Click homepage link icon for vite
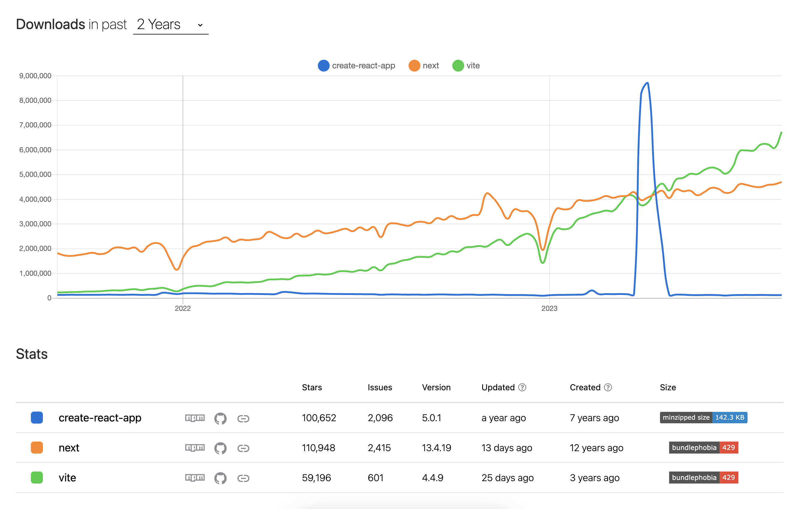The height and width of the screenshot is (509, 812). coord(243,478)
